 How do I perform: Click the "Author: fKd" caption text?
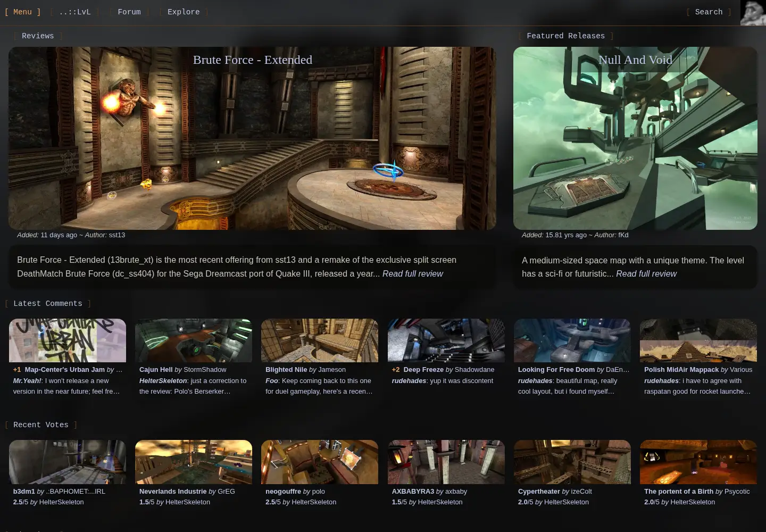coord(611,235)
